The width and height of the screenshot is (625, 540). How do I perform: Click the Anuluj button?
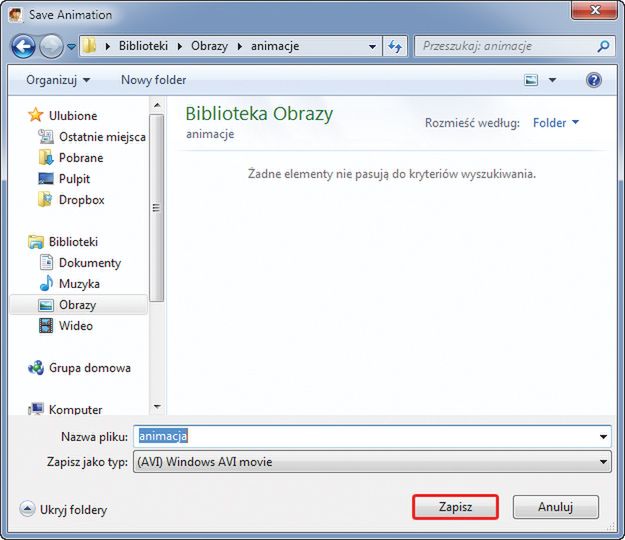(556, 507)
